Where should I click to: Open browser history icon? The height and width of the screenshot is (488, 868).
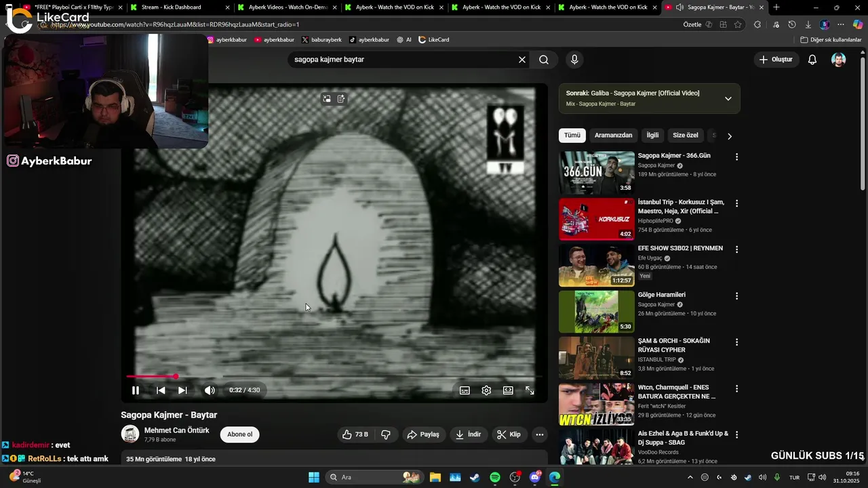(x=792, y=24)
